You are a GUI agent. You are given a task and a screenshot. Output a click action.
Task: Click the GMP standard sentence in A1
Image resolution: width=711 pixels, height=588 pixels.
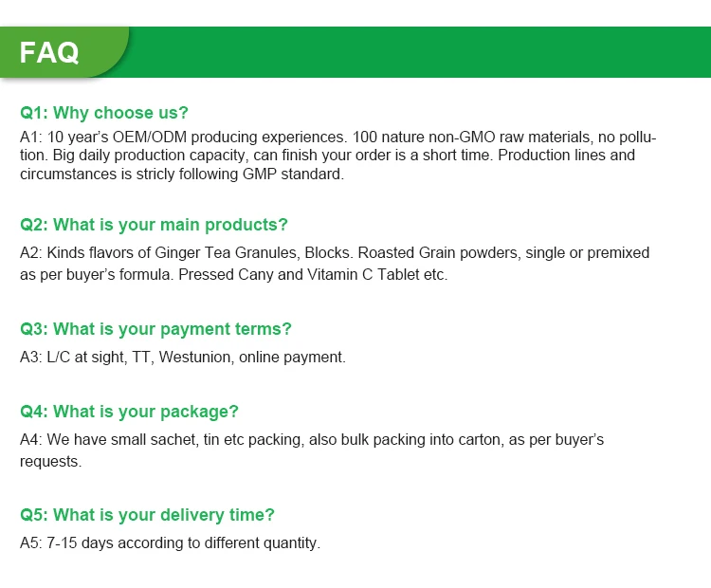point(182,175)
